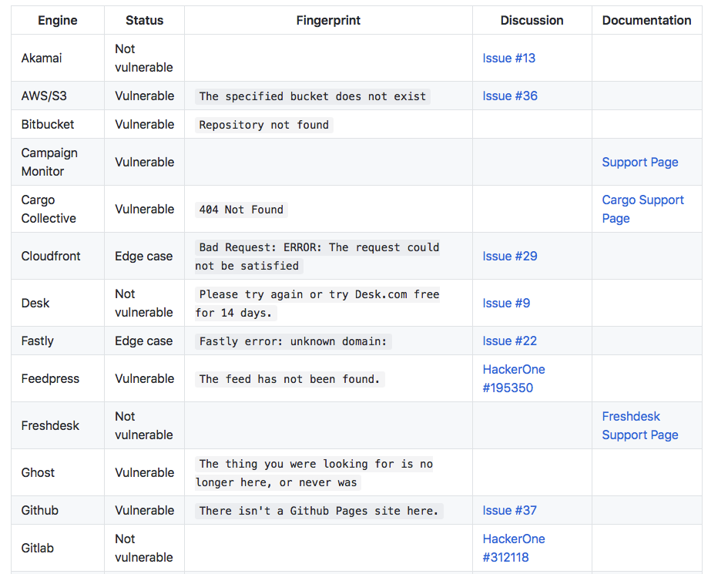Click '404 Not Found' fingerprint
Viewport: 728px width, 574px height.
pos(241,210)
